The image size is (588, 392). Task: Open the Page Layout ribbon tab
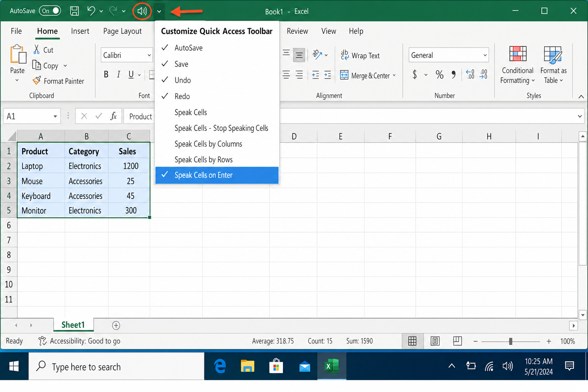coord(122,31)
